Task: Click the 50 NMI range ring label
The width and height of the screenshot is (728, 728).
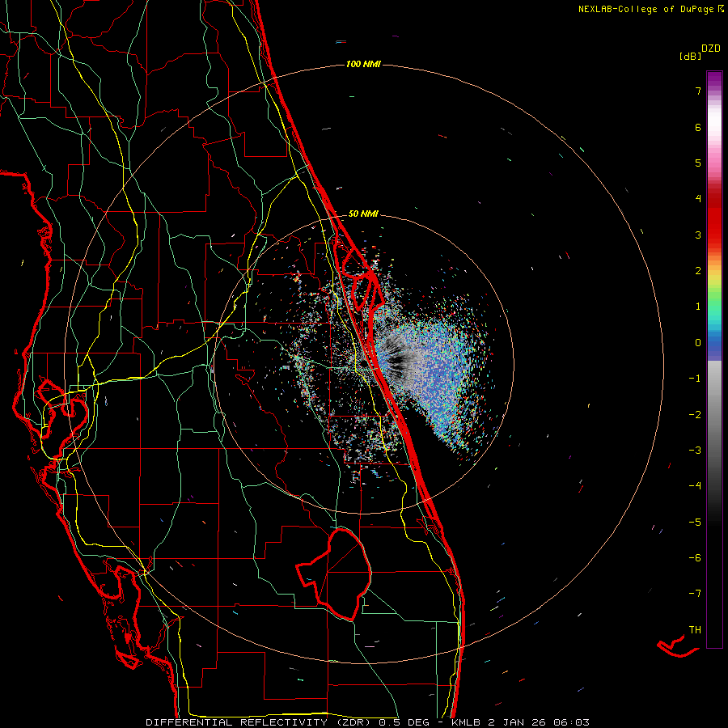Action: 363,214
